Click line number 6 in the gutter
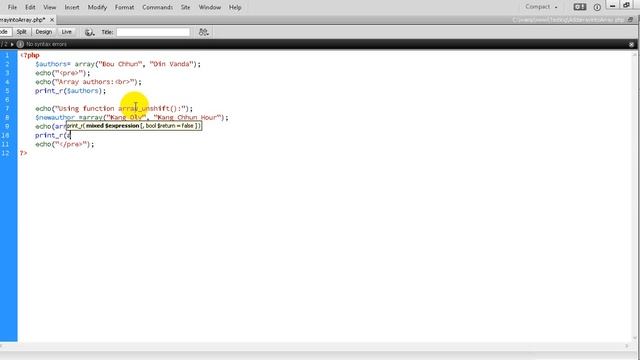The height and width of the screenshot is (360, 640). (7, 100)
